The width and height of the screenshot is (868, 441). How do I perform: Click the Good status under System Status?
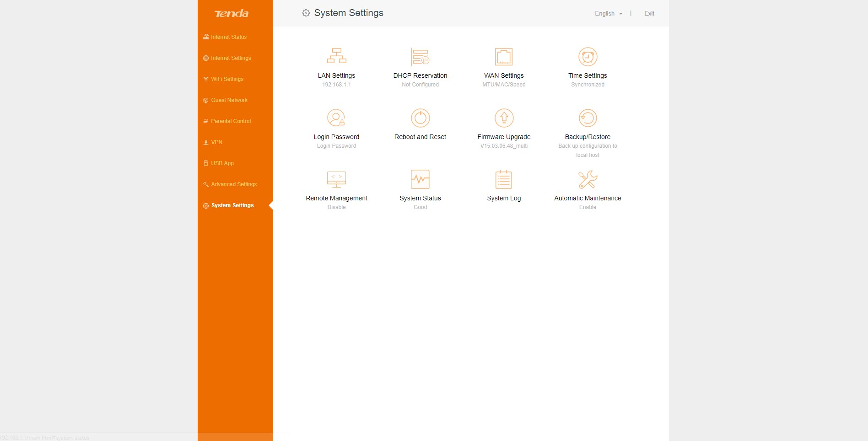coord(420,207)
